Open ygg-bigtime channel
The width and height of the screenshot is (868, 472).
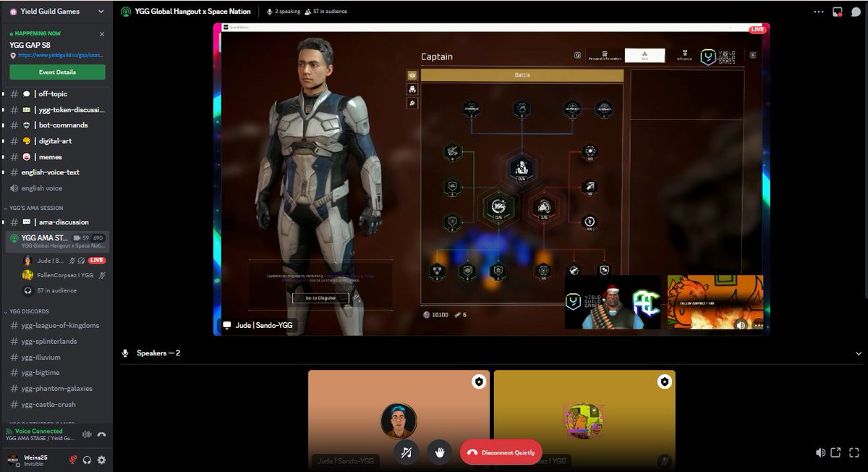point(56,373)
